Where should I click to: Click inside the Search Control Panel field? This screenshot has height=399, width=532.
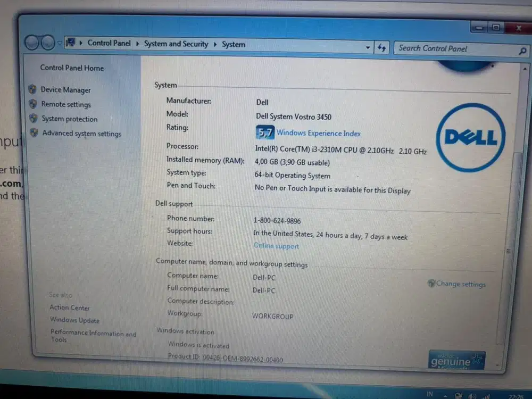coord(452,48)
